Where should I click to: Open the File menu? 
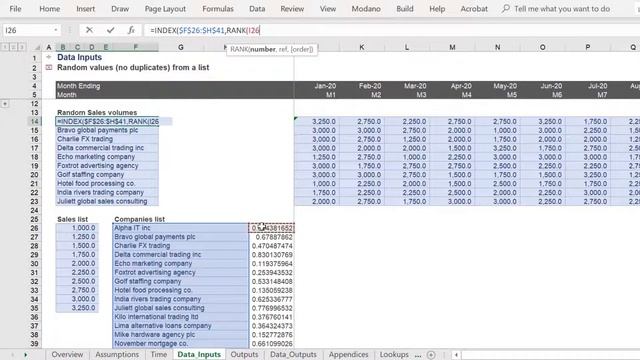click(x=15, y=9)
